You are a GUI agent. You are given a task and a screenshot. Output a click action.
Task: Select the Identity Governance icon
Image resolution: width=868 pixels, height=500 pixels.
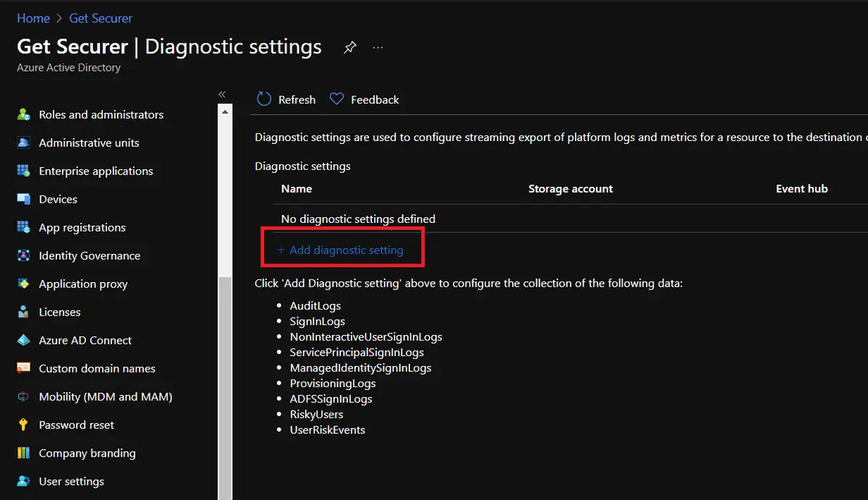(x=24, y=255)
